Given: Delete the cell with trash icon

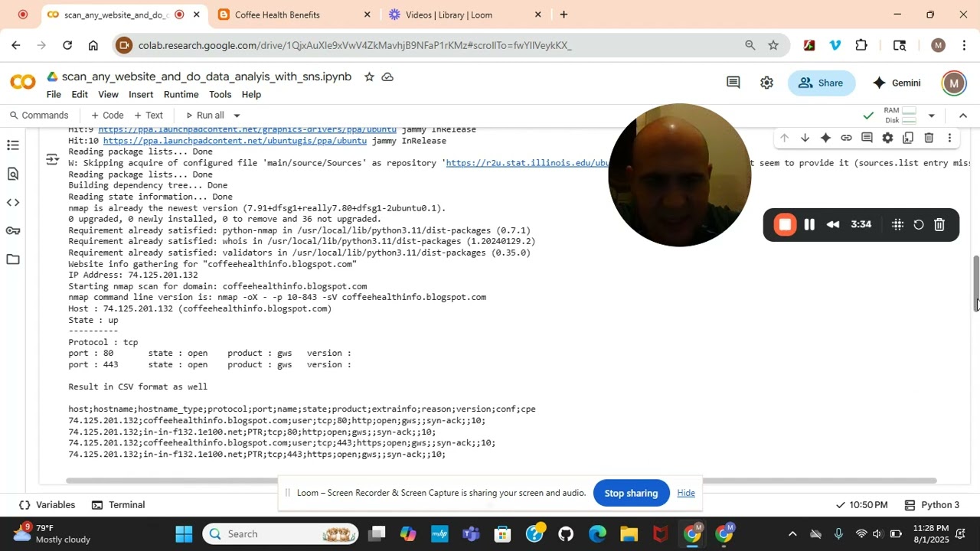Looking at the screenshot, I should [x=929, y=139].
